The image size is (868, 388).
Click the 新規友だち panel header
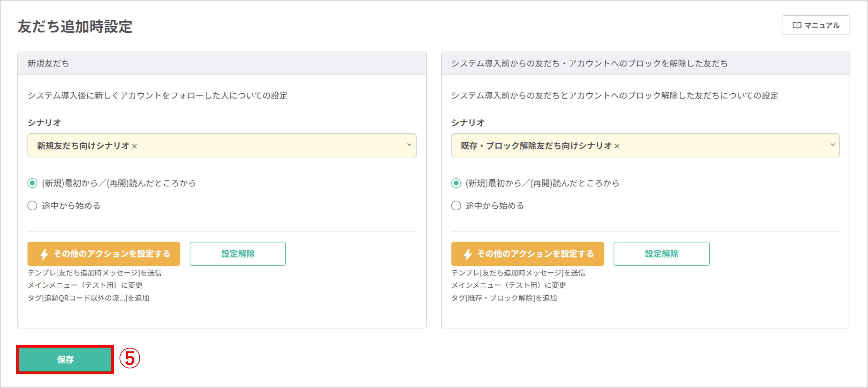(x=222, y=63)
